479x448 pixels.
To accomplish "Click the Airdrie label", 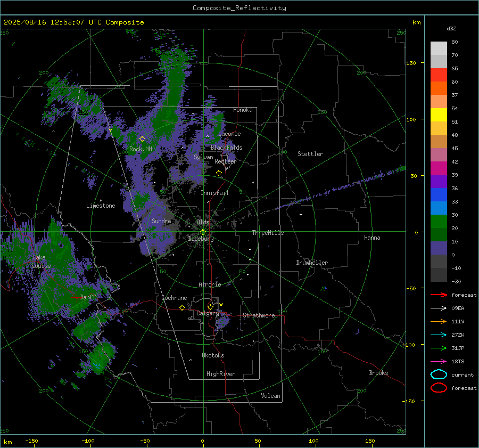I will (x=210, y=284).
